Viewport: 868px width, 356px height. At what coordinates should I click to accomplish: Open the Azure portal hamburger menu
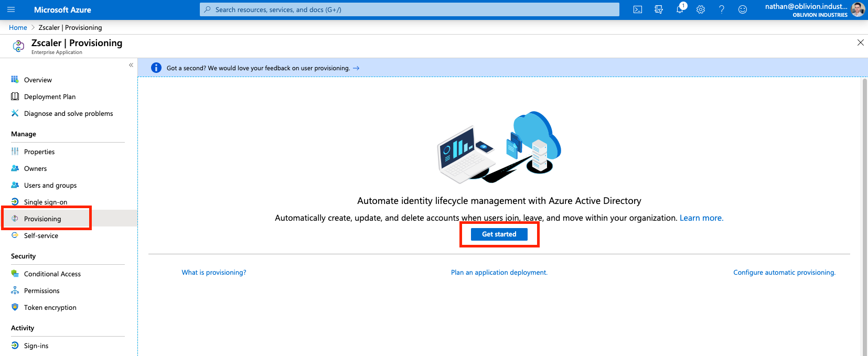(11, 9)
